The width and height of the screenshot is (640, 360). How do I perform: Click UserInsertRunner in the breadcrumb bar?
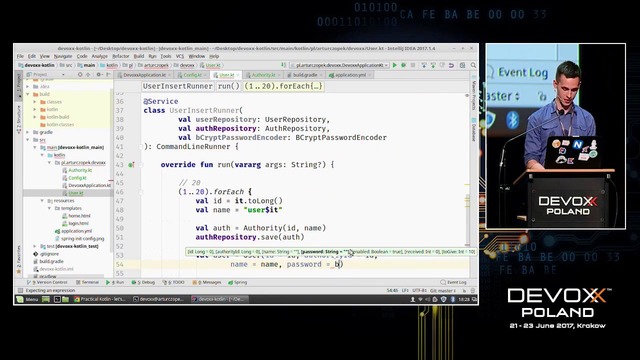point(178,86)
